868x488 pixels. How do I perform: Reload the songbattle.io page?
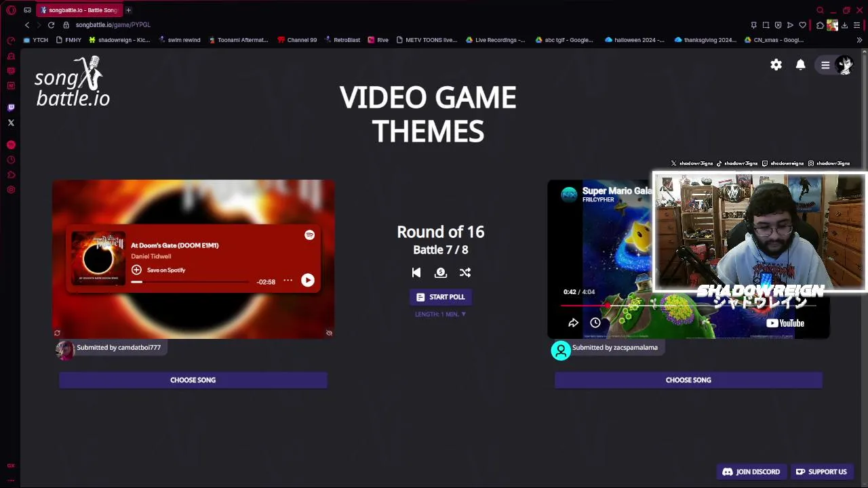51,25
